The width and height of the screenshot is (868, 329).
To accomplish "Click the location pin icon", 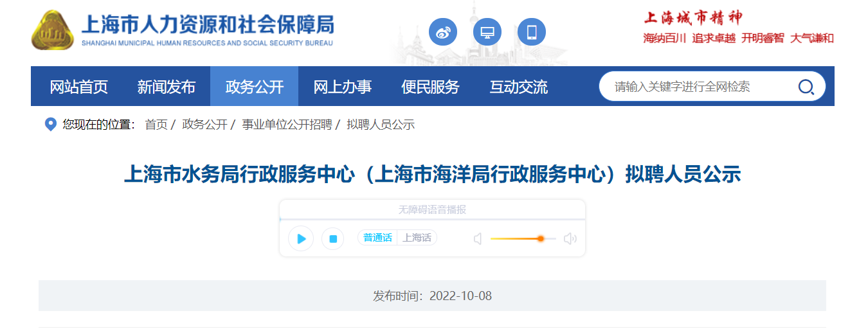I will coord(50,124).
